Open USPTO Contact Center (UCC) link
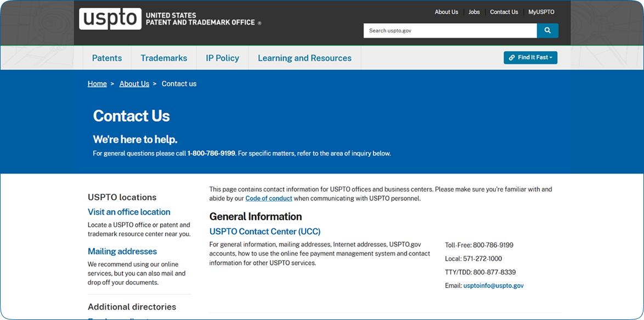Screen dimensions: 644x320 coord(265,231)
